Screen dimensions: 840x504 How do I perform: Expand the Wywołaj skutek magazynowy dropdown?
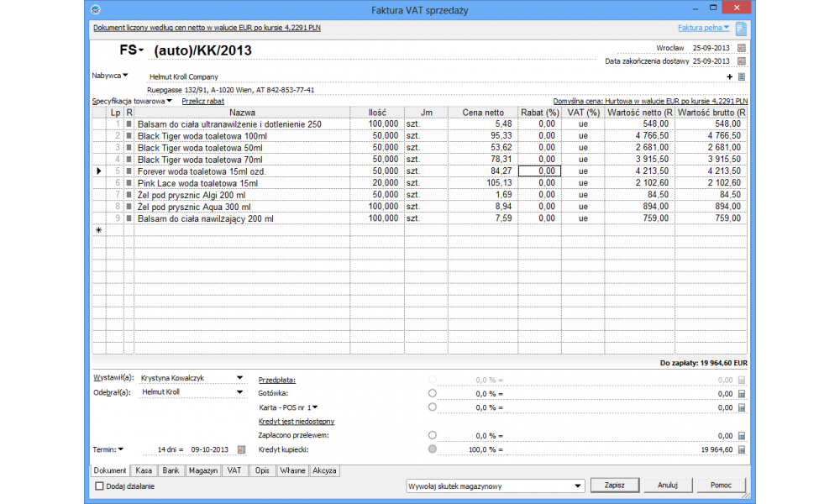tap(576, 486)
